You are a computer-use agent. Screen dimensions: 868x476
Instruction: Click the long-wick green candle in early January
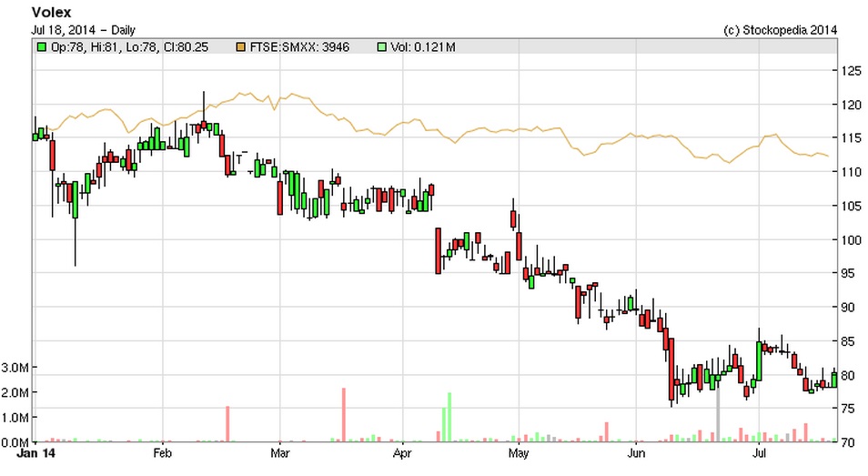[x=76, y=224]
